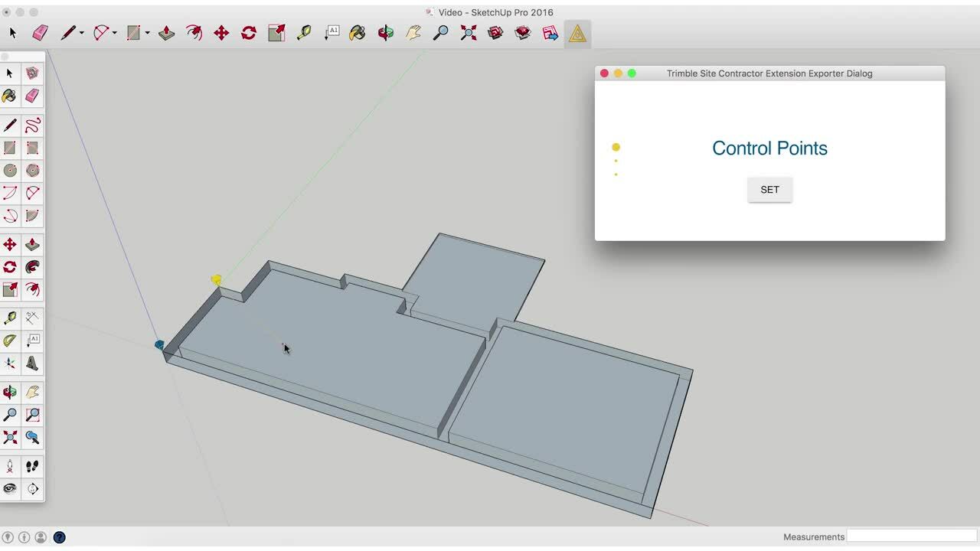Select the Section Plane tool
The image size is (980, 551).
[32, 488]
